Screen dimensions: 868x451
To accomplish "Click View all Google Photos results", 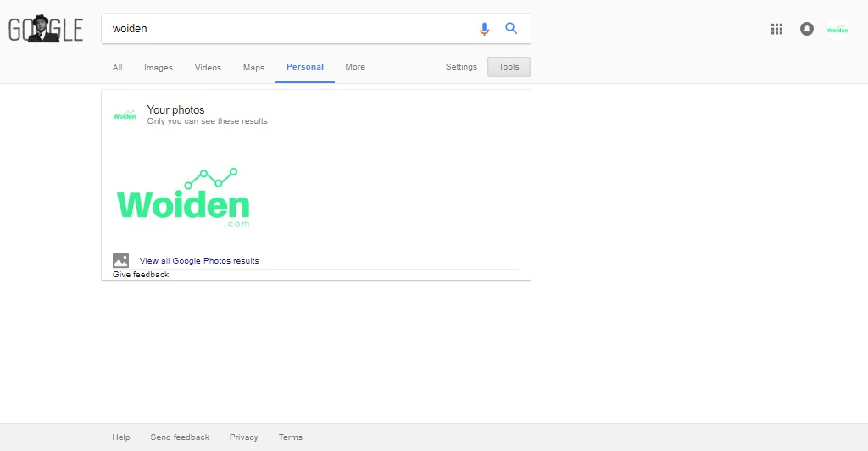I will (x=199, y=260).
